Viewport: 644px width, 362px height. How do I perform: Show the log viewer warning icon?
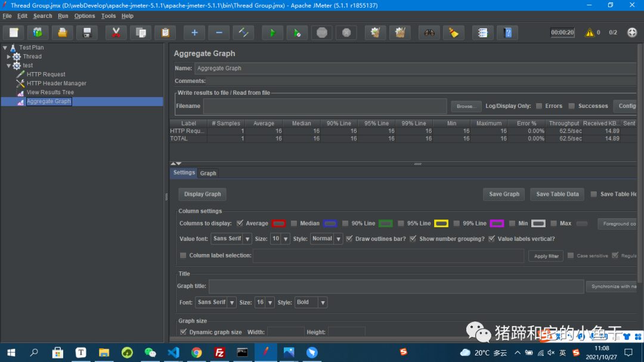[589, 32]
